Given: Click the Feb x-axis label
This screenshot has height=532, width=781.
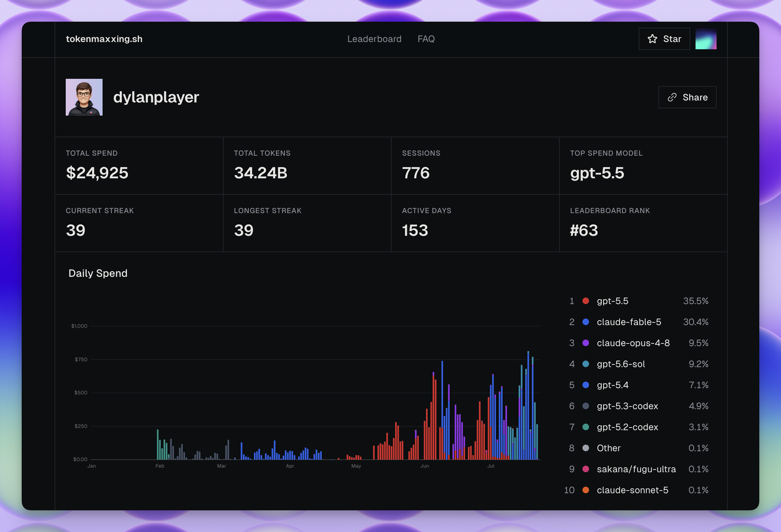Looking at the screenshot, I should click(160, 466).
